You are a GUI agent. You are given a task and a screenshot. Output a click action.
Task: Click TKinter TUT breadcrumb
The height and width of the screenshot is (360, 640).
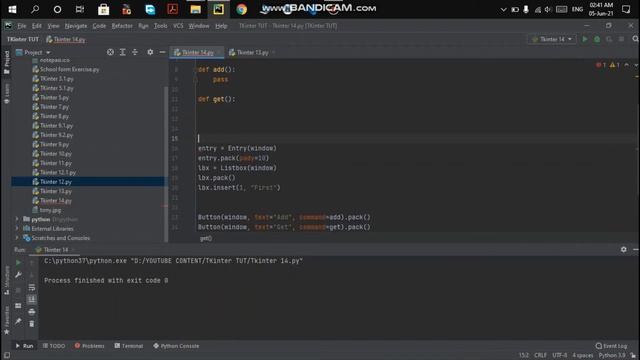pyautogui.click(x=22, y=39)
